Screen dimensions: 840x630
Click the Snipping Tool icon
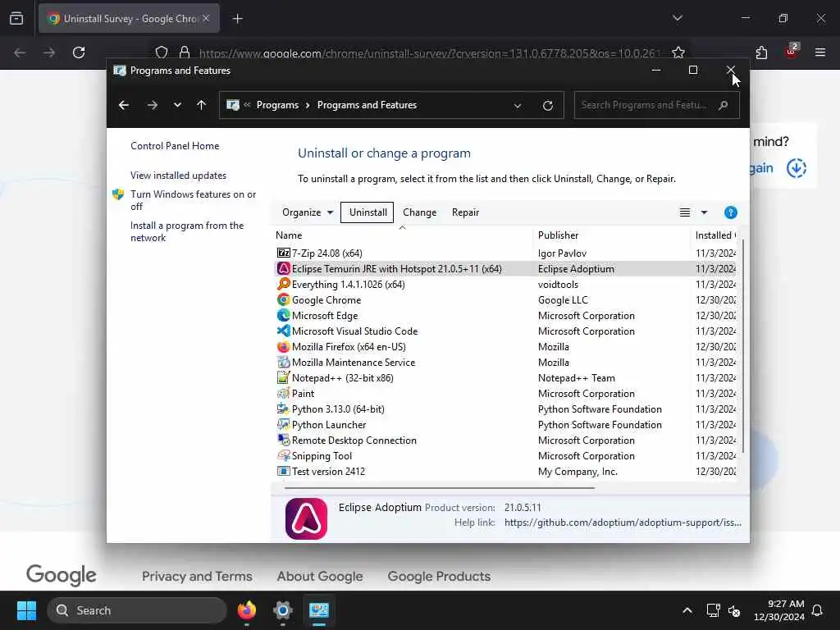pyautogui.click(x=283, y=455)
